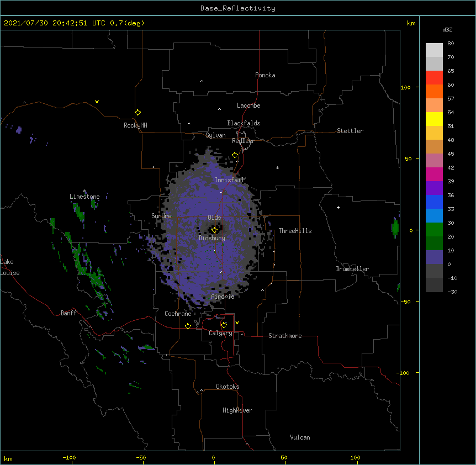
Task: Click the Sundre city label
Action: click(161, 216)
